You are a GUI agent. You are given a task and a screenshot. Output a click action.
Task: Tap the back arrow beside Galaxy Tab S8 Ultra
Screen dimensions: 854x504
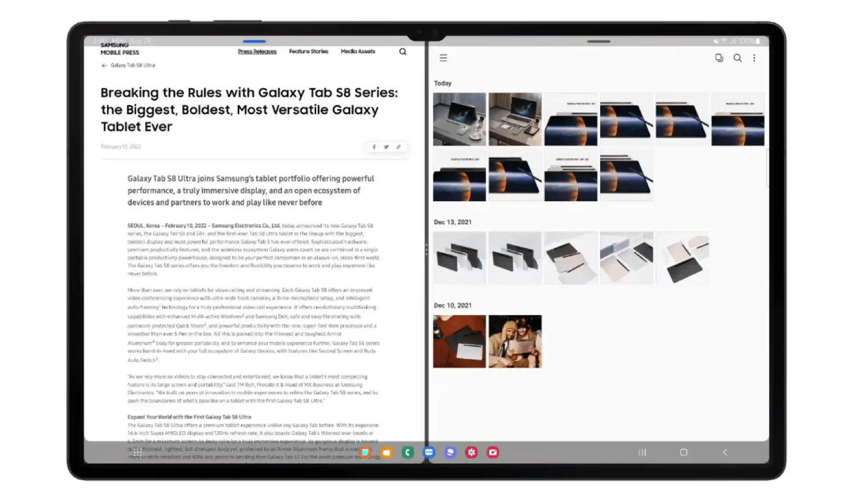point(104,65)
